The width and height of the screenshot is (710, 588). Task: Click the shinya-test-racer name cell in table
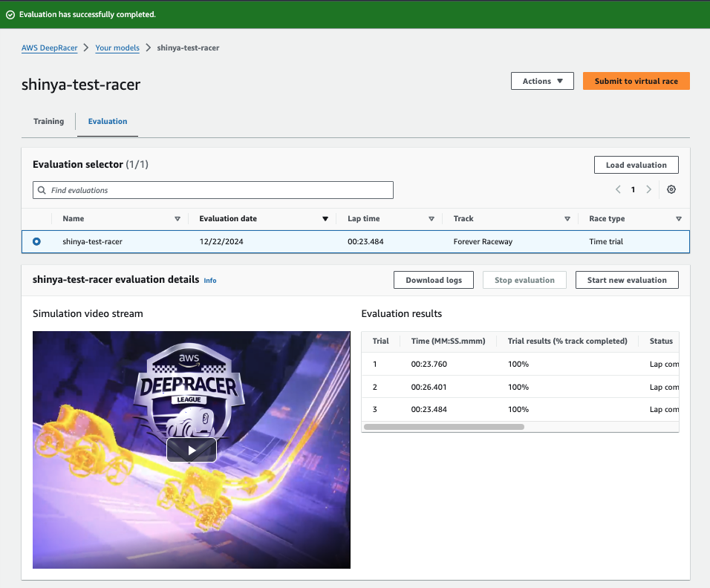coord(92,242)
